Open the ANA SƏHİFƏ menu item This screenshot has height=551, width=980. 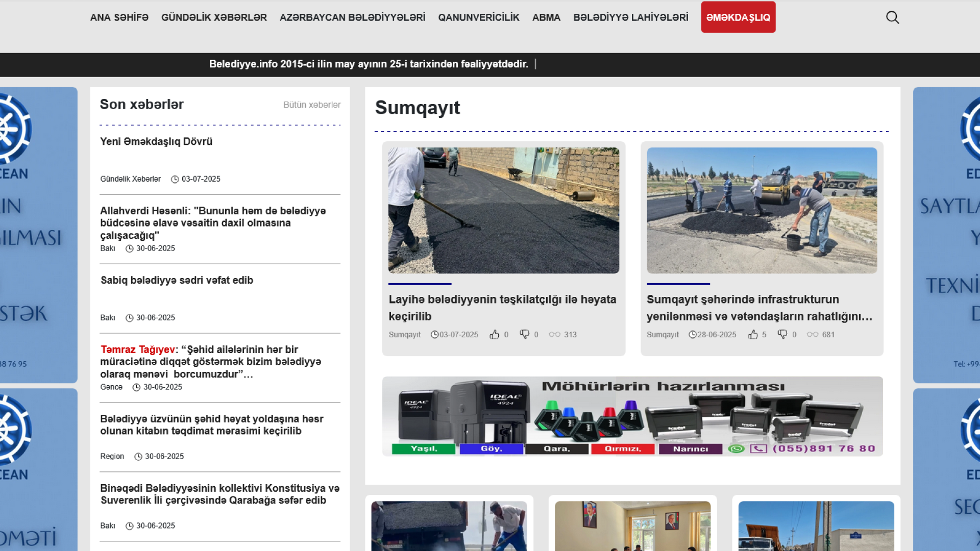pyautogui.click(x=119, y=17)
